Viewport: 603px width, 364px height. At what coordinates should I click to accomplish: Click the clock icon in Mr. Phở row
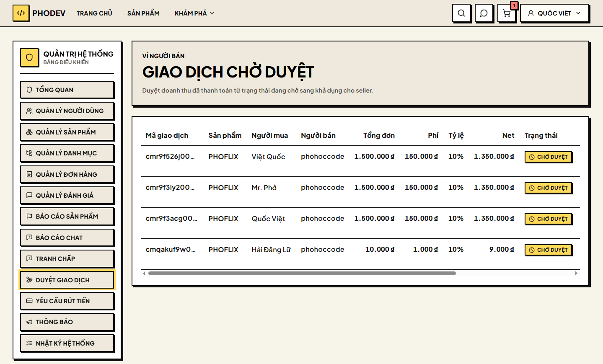pyautogui.click(x=532, y=188)
